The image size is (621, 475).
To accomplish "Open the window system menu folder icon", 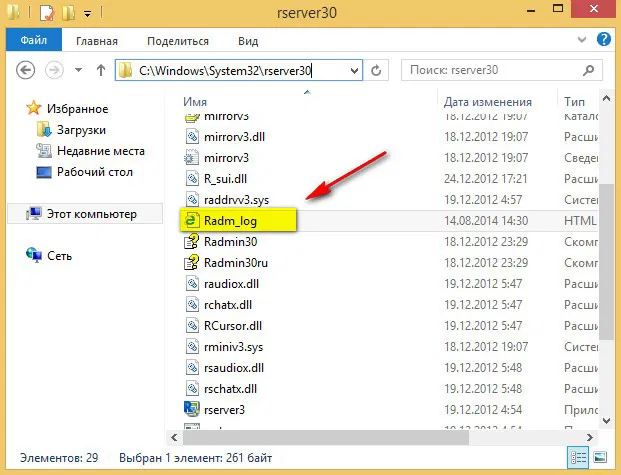I will tap(13, 12).
